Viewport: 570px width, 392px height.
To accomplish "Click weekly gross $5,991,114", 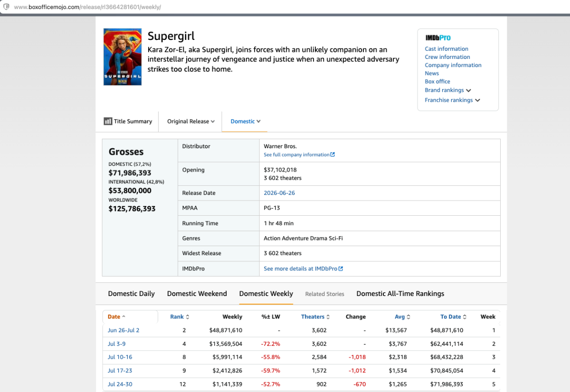I will point(228,357).
